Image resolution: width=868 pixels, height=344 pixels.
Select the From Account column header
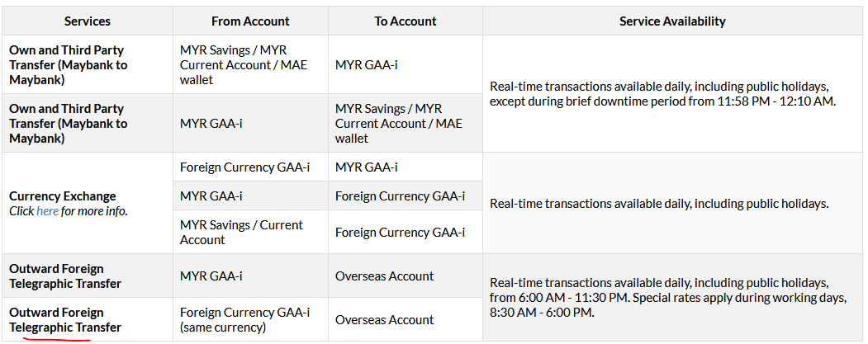(x=249, y=21)
